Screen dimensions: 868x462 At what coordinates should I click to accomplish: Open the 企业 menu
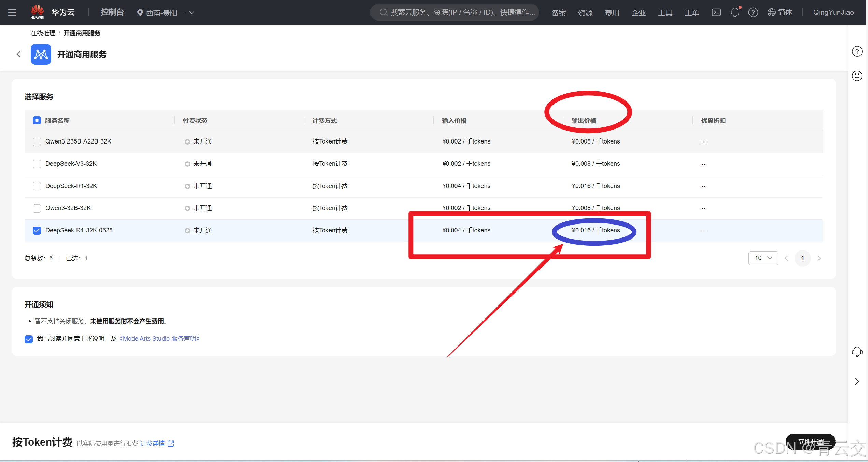coord(639,13)
